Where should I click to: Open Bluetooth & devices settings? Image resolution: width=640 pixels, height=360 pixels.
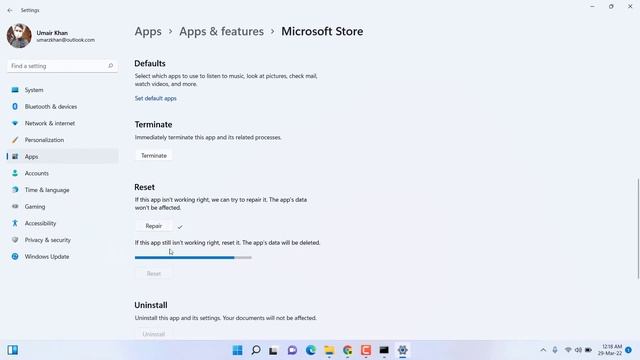click(x=62, y=107)
